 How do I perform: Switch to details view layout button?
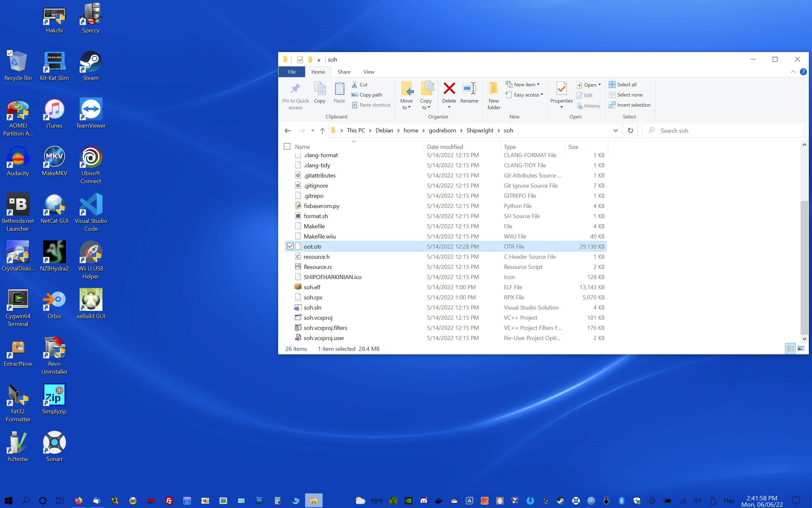tap(790, 348)
